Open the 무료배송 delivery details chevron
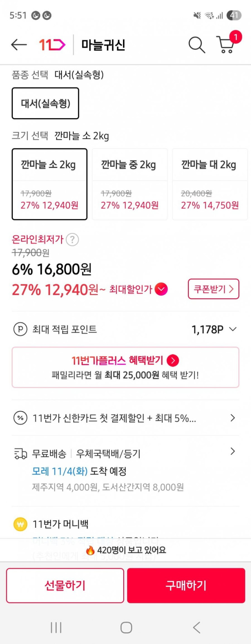The height and width of the screenshot is (644, 251). (232, 451)
